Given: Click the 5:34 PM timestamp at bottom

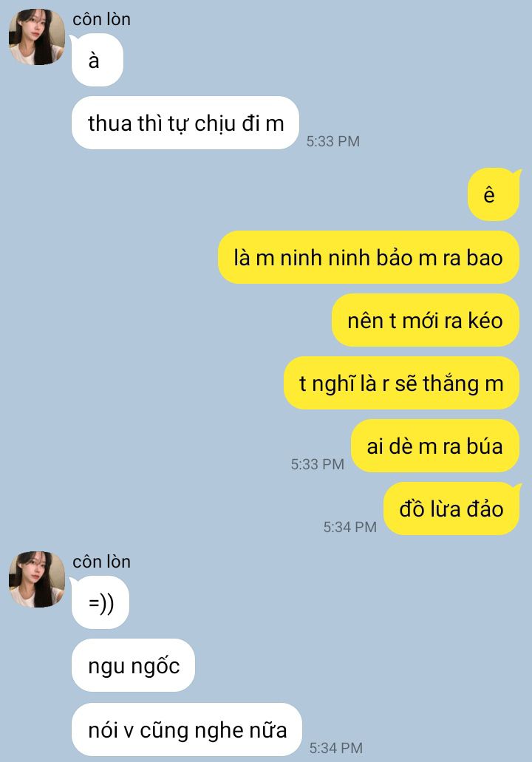Looking at the screenshot, I should click(x=336, y=747).
